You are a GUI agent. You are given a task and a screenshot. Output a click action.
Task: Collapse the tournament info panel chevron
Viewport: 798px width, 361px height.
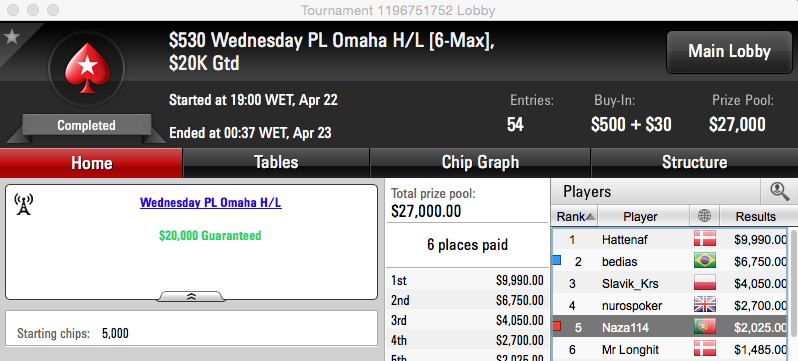[191, 296]
